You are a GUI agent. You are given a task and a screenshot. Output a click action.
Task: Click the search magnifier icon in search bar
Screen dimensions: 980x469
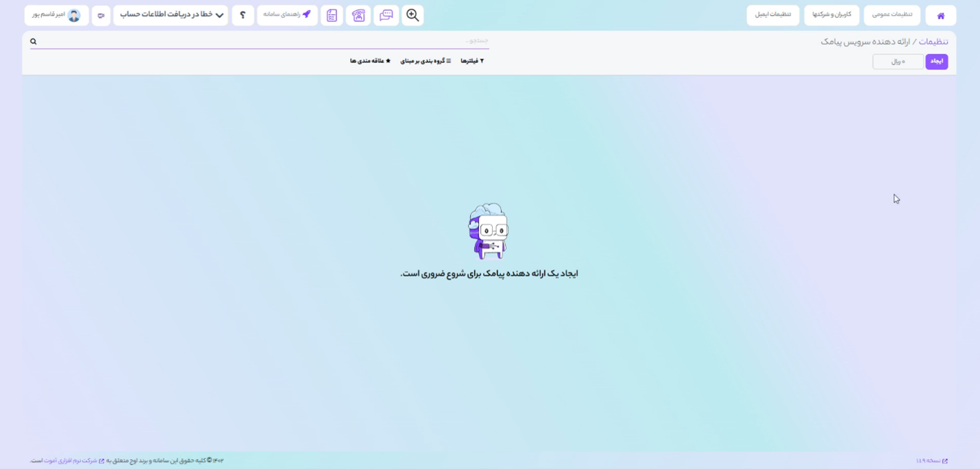coord(33,42)
